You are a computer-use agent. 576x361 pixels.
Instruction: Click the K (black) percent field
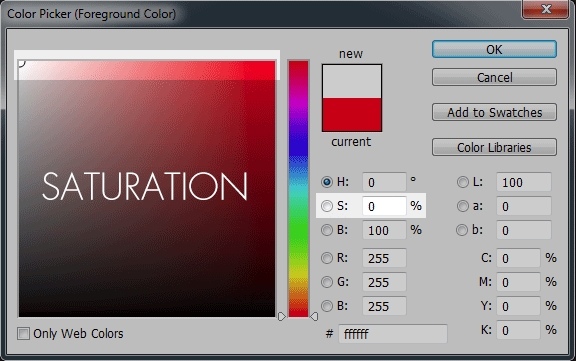click(518, 330)
